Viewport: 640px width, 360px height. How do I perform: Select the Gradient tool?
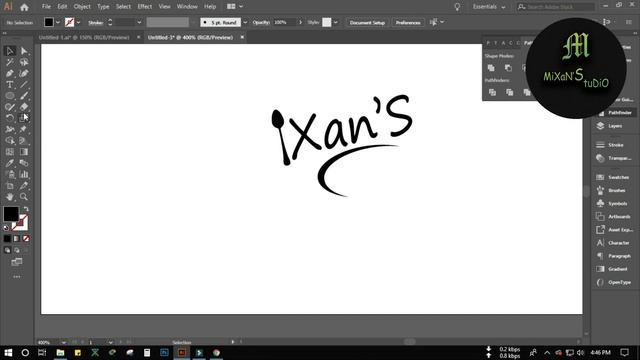point(24,152)
